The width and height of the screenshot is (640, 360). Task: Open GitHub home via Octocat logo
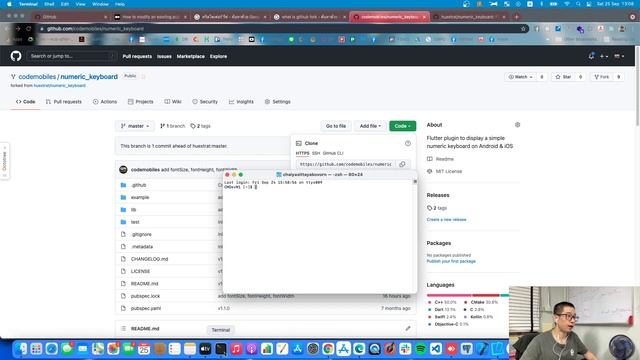point(16,56)
